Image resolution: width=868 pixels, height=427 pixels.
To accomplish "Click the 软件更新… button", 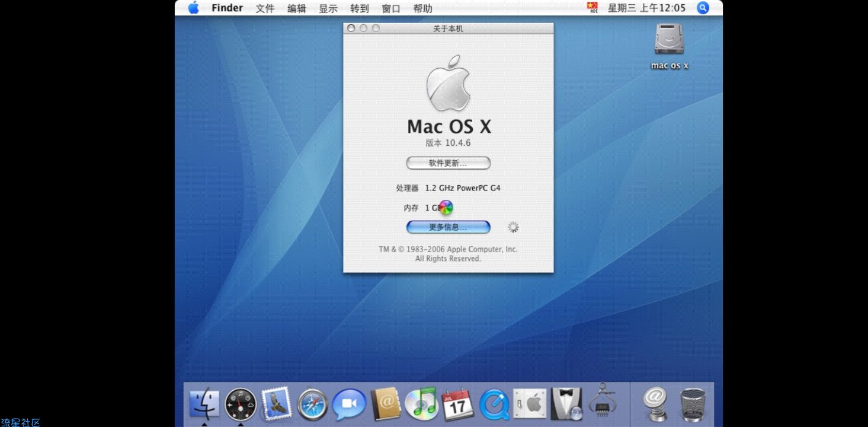I will (x=448, y=163).
